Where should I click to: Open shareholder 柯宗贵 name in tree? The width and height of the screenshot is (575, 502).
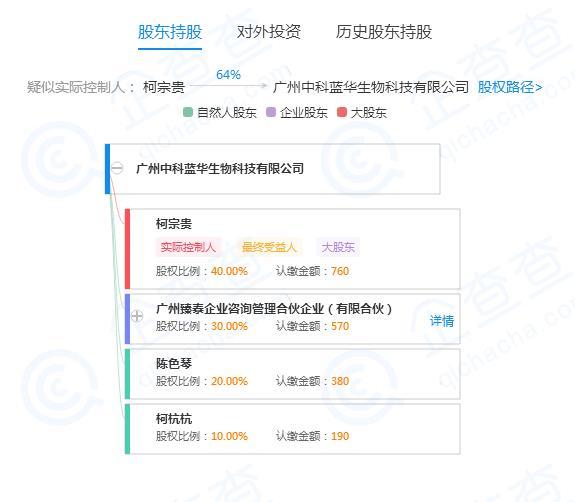[x=174, y=224]
